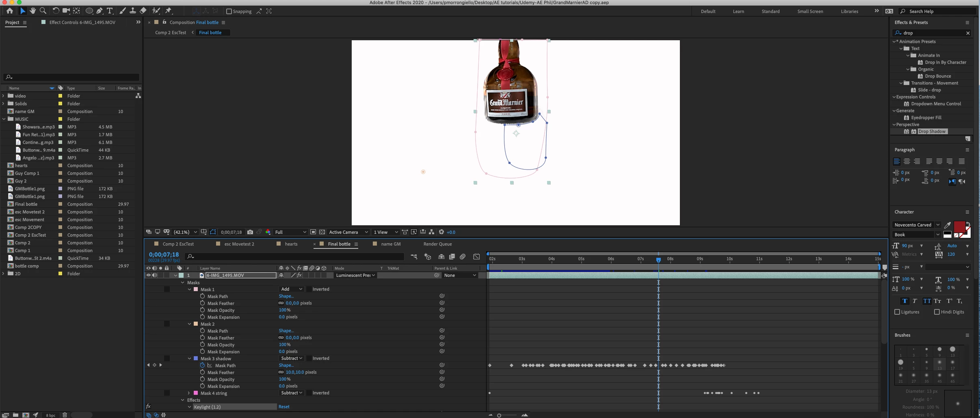This screenshot has height=418, width=980.
Task: Right align text in the Paragraph panel
Action: [x=917, y=161]
